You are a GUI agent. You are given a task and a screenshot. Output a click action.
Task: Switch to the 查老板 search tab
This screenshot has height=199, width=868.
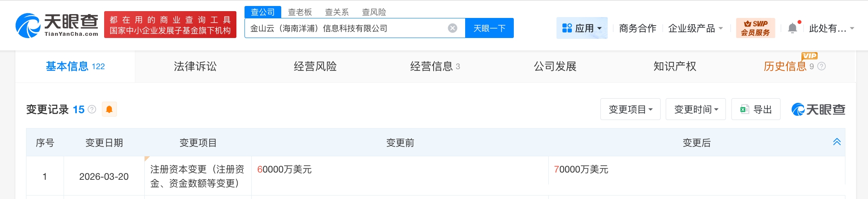tap(300, 12)
